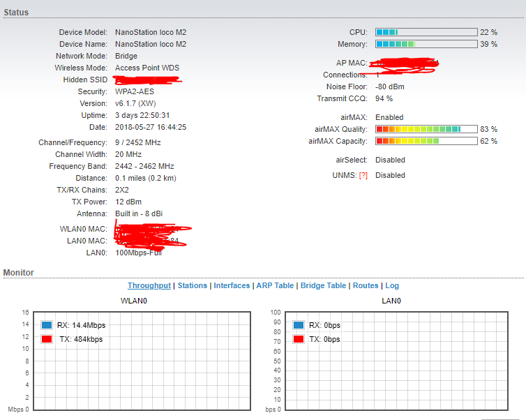Click the TX Power value 12 dBm
Image resolution: width=526 pixels, height=420 pixels.
point(128,202)
